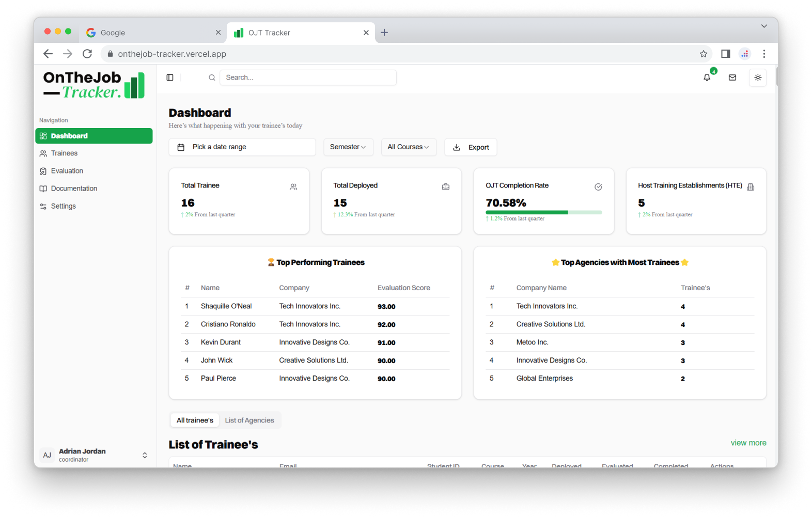Screen dimensions: 812x518
Task: Open the Pick a date range picker
Action: 242,147
